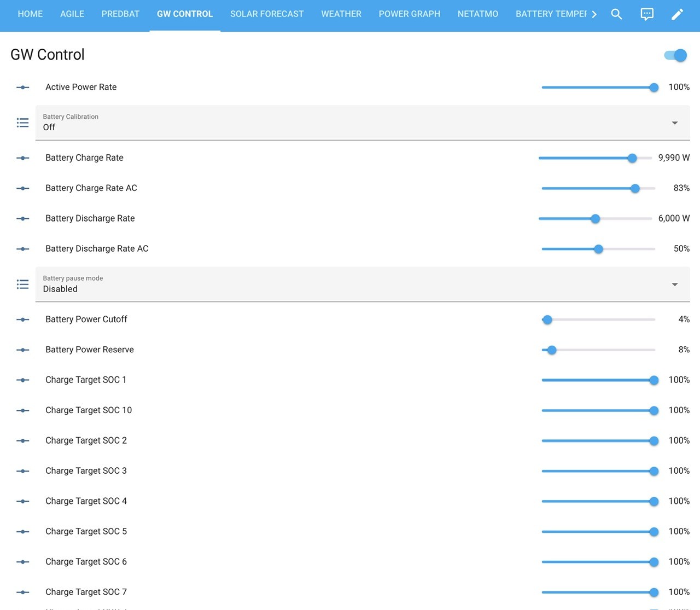Click the 9,990 W charge rate value
Image resolution: width=700 pixels, height=610 pixels.
674,158
